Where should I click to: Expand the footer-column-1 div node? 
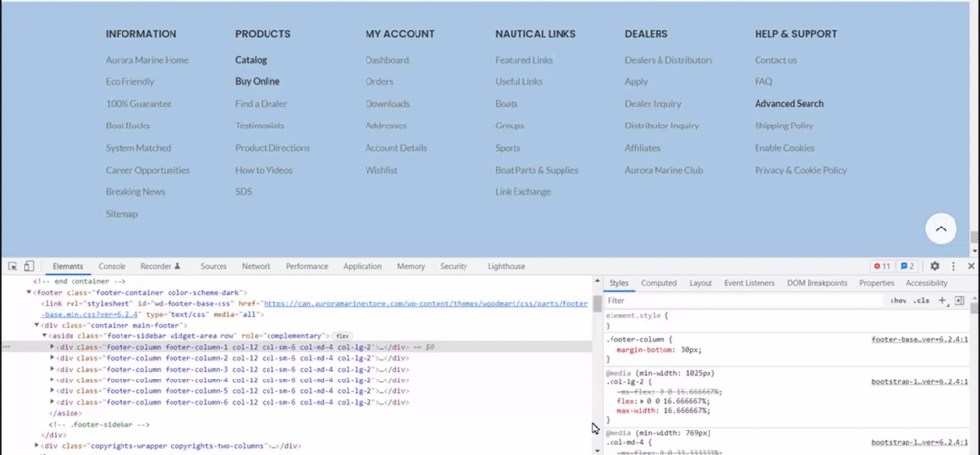53,347
